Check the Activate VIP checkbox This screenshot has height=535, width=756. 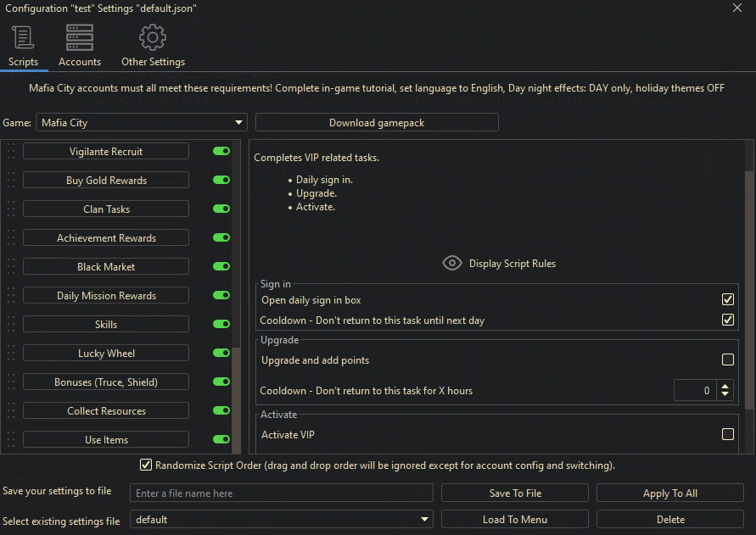tap(727, 435)
